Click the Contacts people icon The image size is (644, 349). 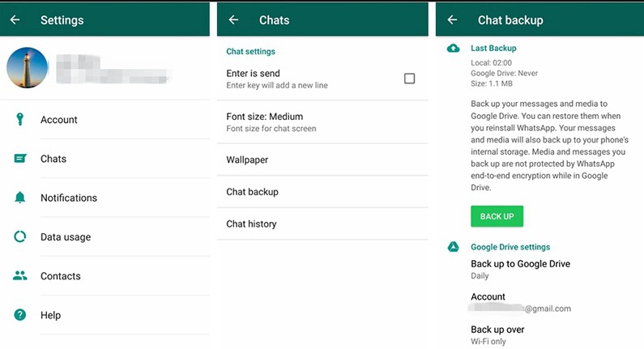tap(19, 275)
